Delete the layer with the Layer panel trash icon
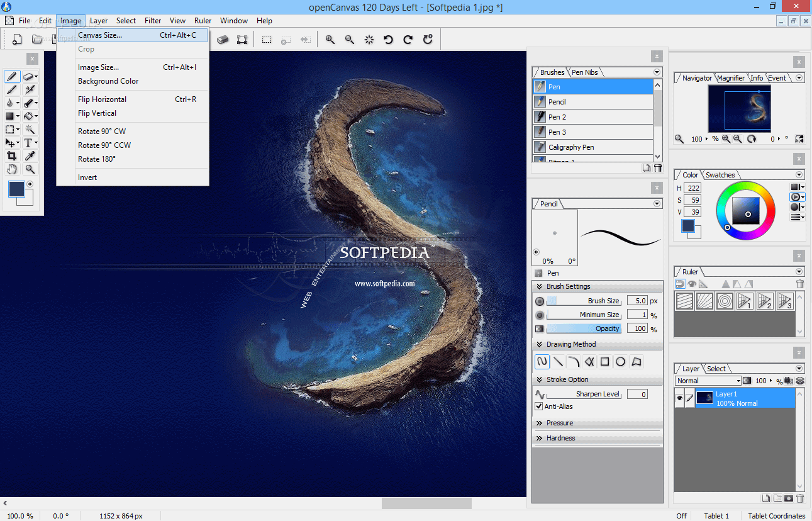 pos(800,498)
